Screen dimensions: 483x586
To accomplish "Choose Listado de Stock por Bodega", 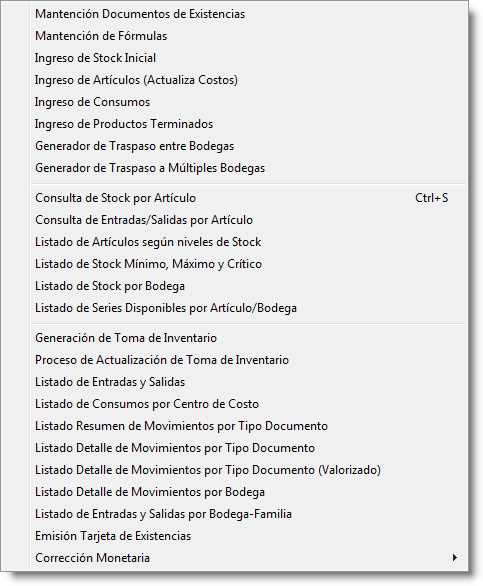I will [x=249, y=286].
